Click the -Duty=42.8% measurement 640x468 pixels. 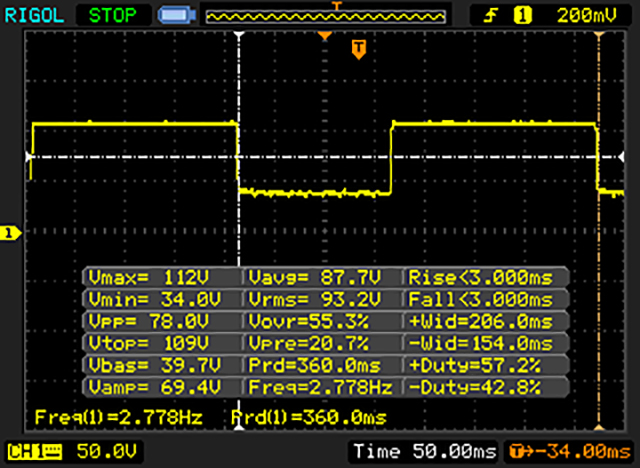point(475,387)
